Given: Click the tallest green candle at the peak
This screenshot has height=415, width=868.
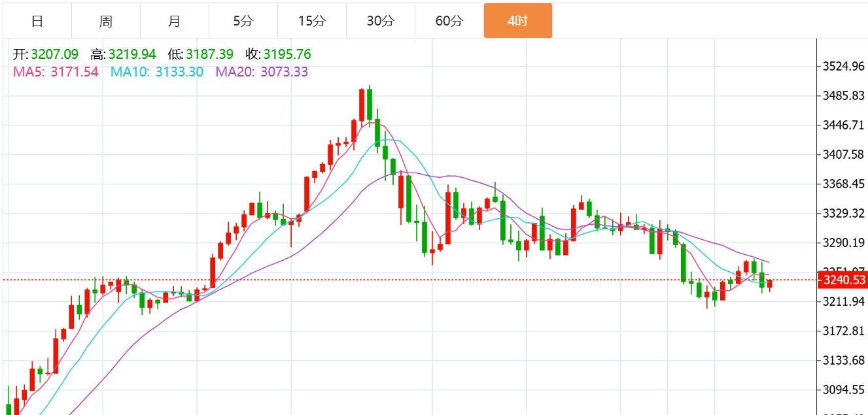Looking at the screenshot, I should [370, 105].
